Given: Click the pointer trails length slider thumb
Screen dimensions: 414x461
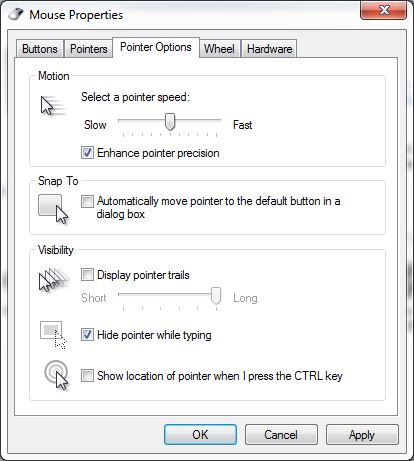Looking at the screenshot, I should point(216,296).
